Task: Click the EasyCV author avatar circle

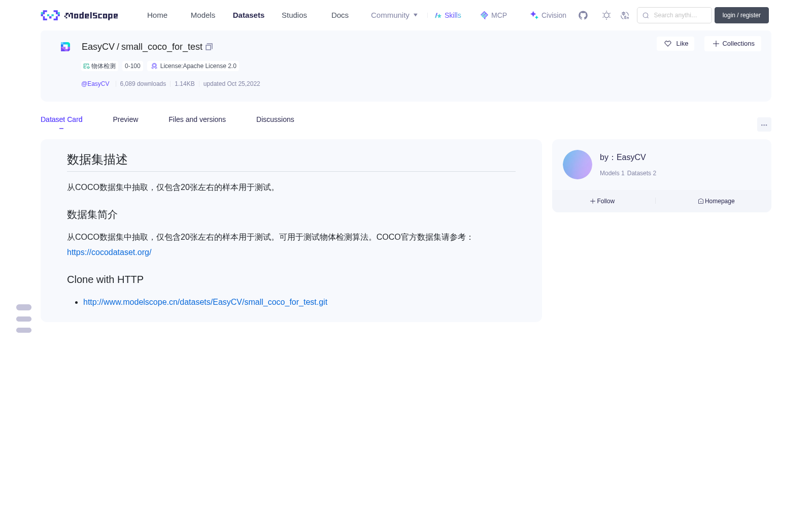Action: point(578,165)
